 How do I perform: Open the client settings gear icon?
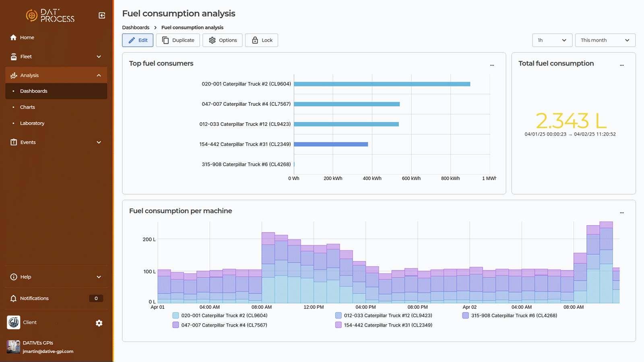coord(99,323)
